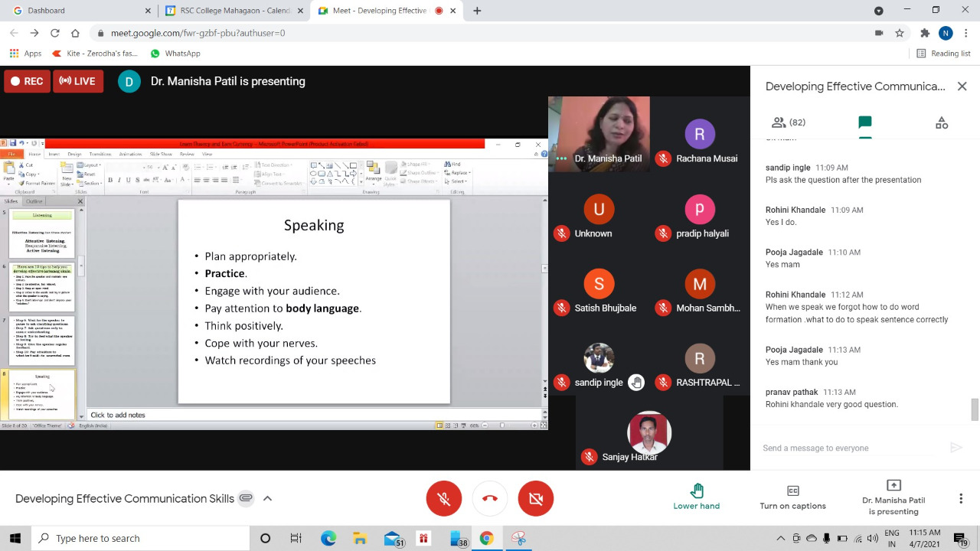This screenshot has width=980, height=551.
Task: Lower hand in the meeting
Action: (696, 497)
